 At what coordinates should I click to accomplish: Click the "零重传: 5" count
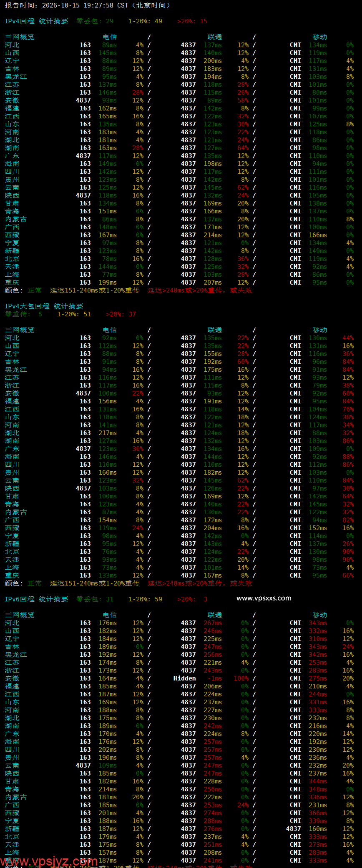(x=23, y=314)
